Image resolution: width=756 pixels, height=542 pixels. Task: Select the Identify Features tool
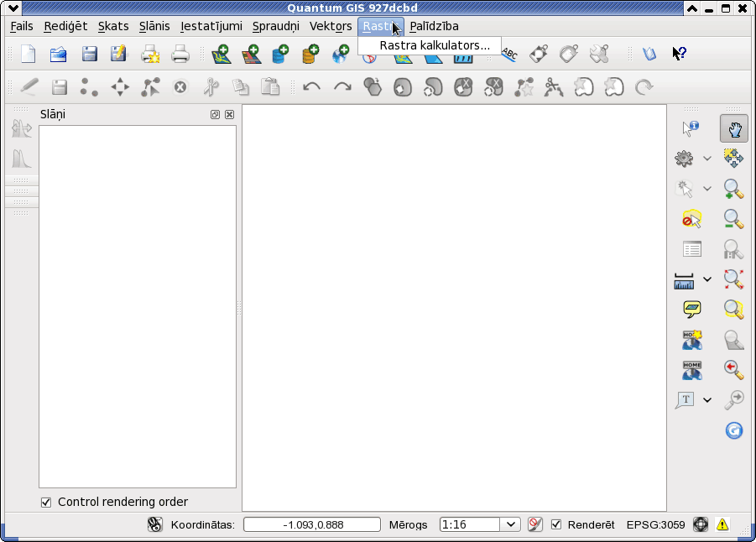(x=691, y=128)
